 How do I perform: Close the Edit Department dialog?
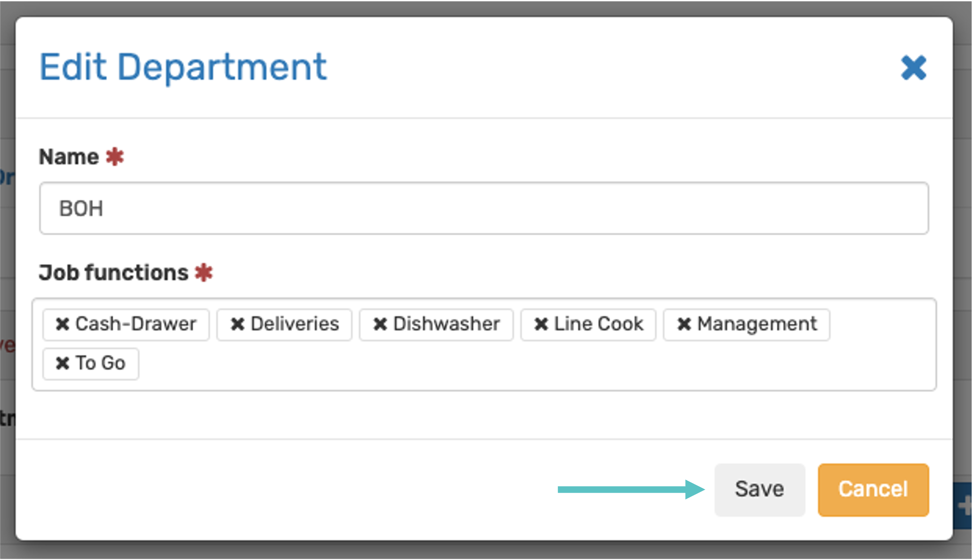click(x=914, y=68)
